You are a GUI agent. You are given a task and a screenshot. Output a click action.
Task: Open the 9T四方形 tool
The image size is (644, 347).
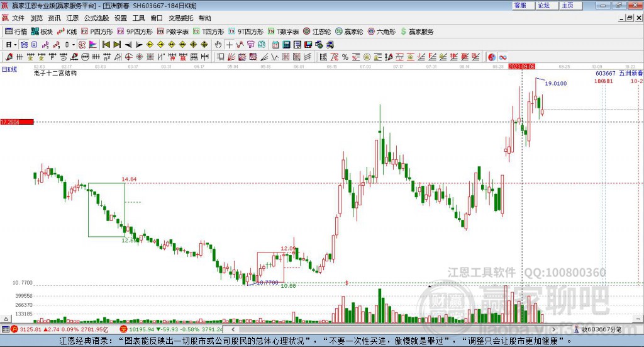(246, 31)
